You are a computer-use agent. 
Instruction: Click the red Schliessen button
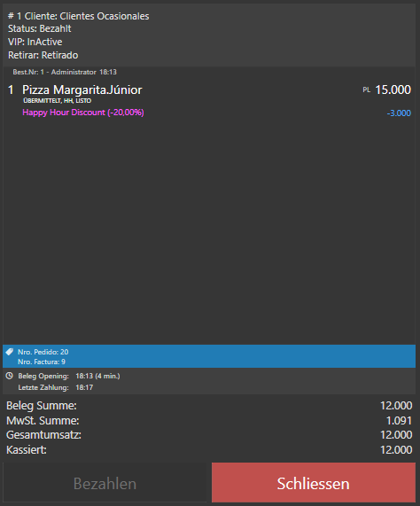click(313, 482)
